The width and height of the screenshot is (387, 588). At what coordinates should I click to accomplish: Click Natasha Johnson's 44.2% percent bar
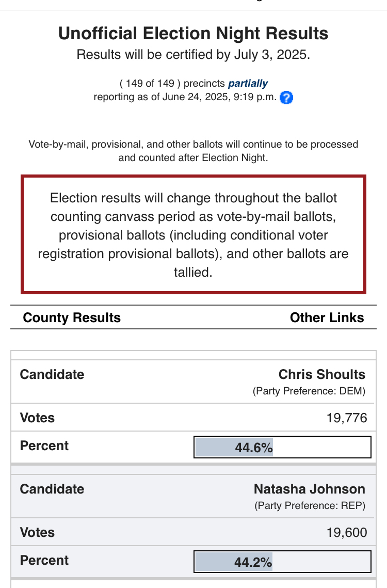coord(282,562)
